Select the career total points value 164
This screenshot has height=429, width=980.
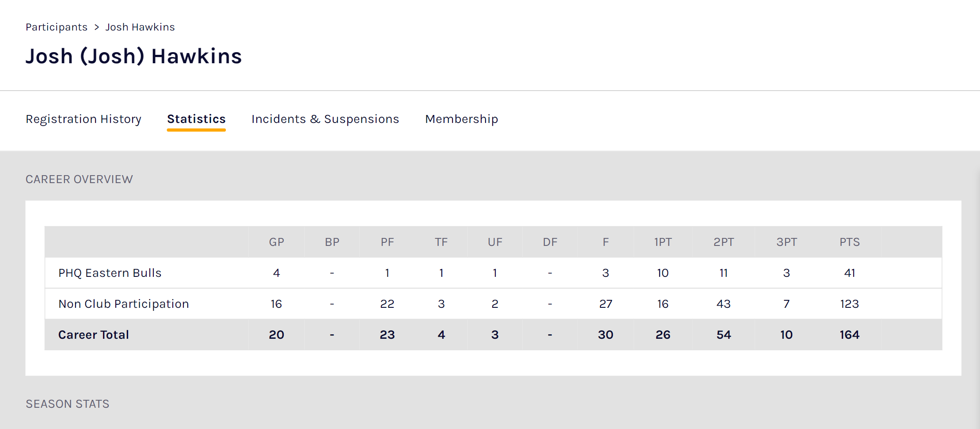(x=849, y=335)
